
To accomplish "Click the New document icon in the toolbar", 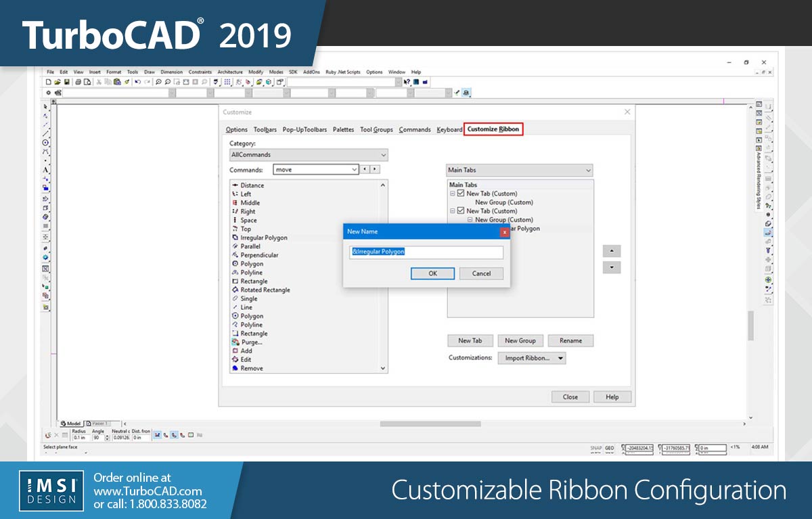I will point(48,82).
